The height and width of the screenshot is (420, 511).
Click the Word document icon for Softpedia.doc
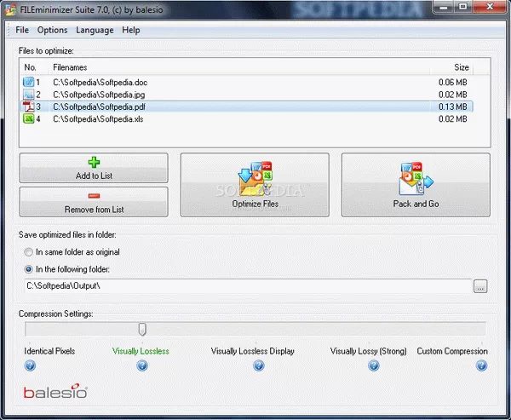[x=29, y=82]
